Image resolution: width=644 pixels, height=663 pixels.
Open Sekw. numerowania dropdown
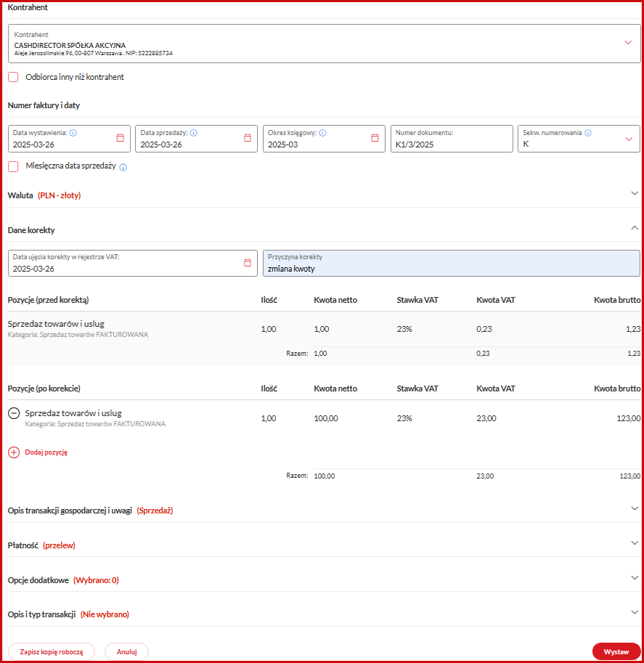(x=629, y=139)
